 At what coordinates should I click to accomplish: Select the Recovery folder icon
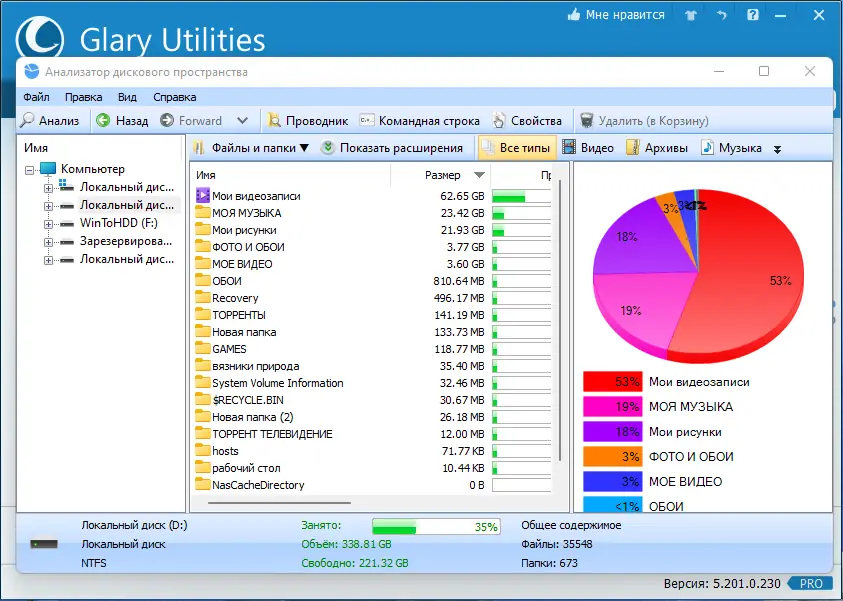(203, 297)
